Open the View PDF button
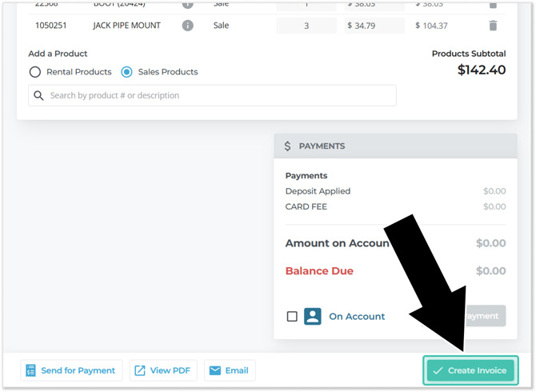The height and width of the screenshot is (392, 536). (162, 370)
